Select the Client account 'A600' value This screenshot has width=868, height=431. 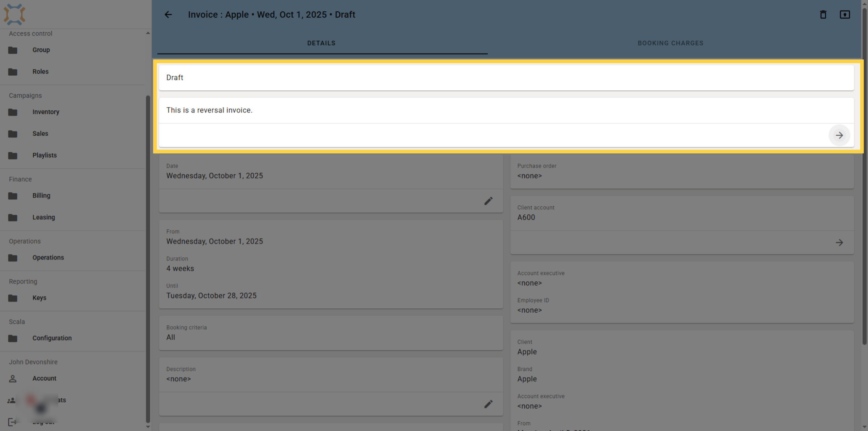(526, 217)
